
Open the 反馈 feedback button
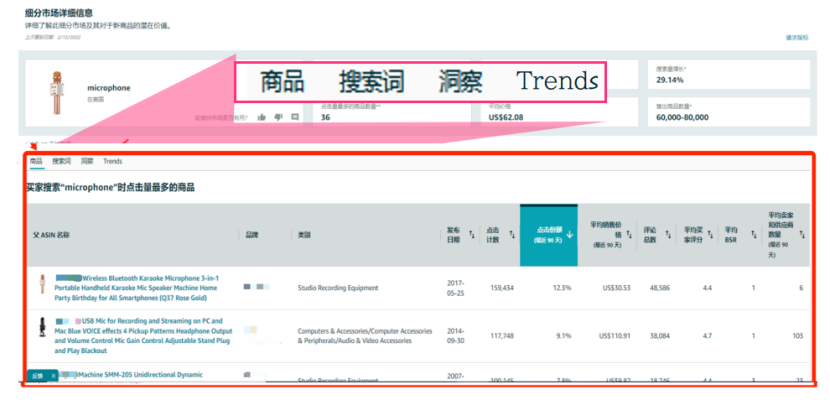click(37, 375)
